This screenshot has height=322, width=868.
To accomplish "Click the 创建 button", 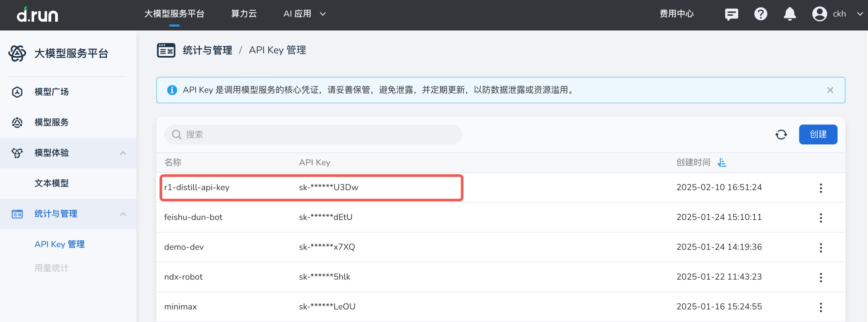I will (818, 134).
